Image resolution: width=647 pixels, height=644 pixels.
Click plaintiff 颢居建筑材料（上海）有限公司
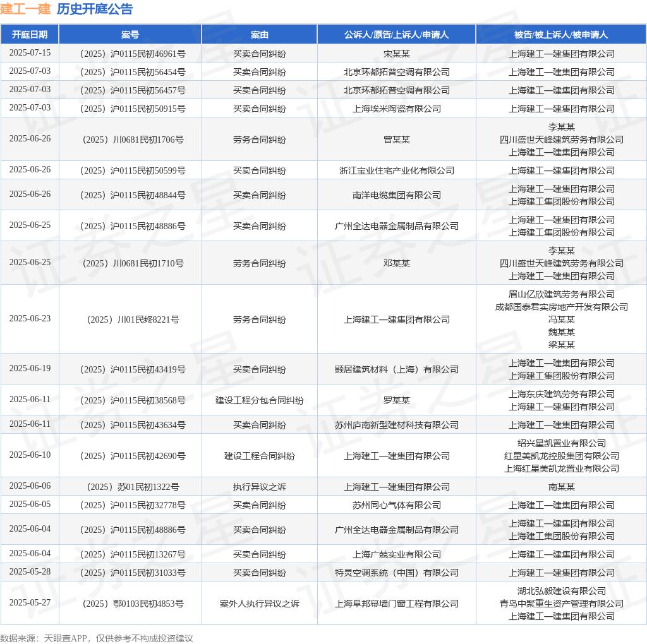pyautogui.click(x=397, y=369)
